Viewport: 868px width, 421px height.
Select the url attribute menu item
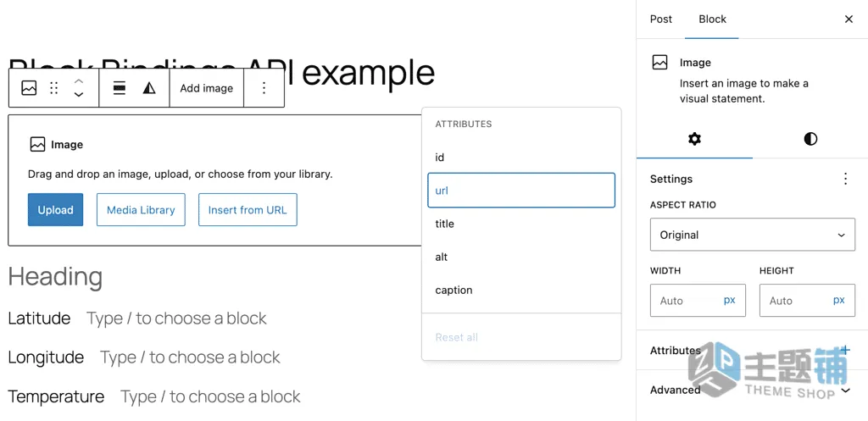coord(521,191)
